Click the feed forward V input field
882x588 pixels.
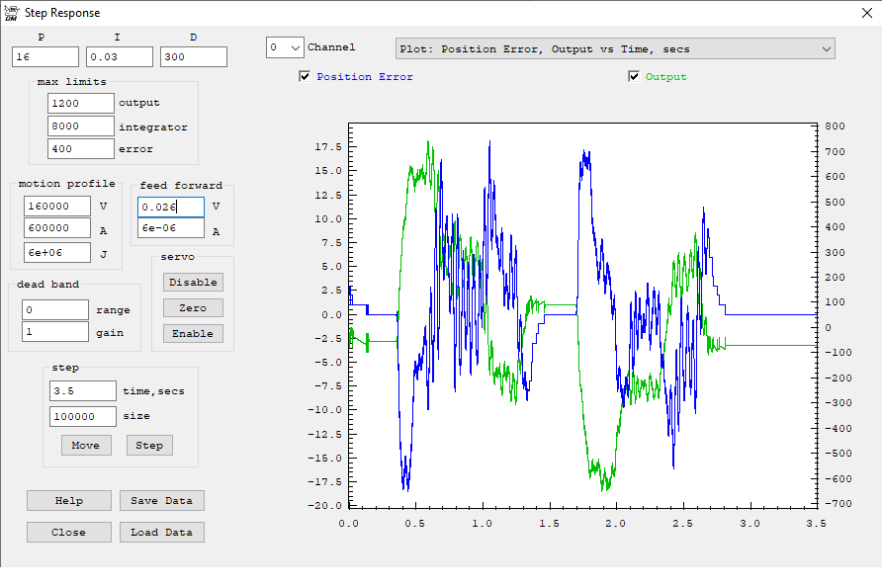(170, 207)
